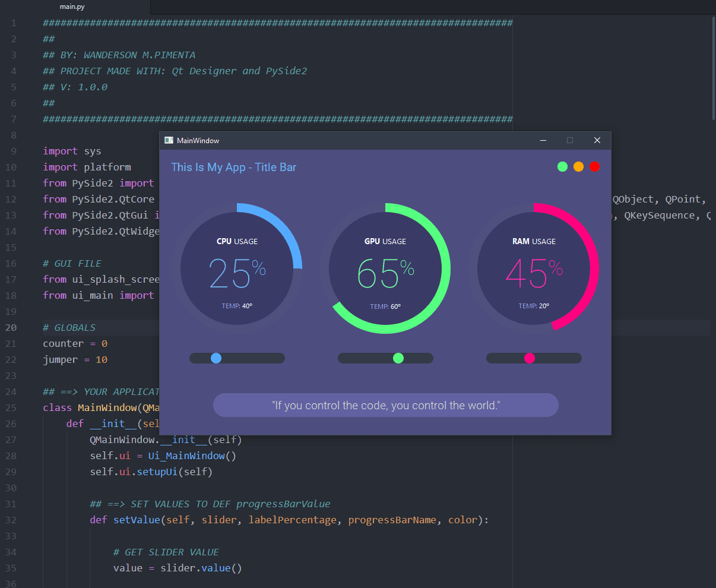Minimize the MainWindow window
The image size is (716, 588).
pyautogui.click(x=543, y=141)
